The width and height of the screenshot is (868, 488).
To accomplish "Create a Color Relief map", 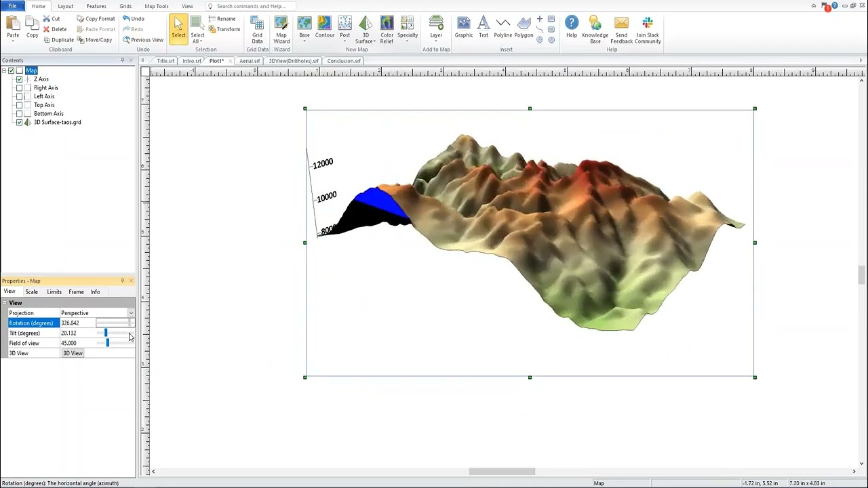I will (387, 30).
